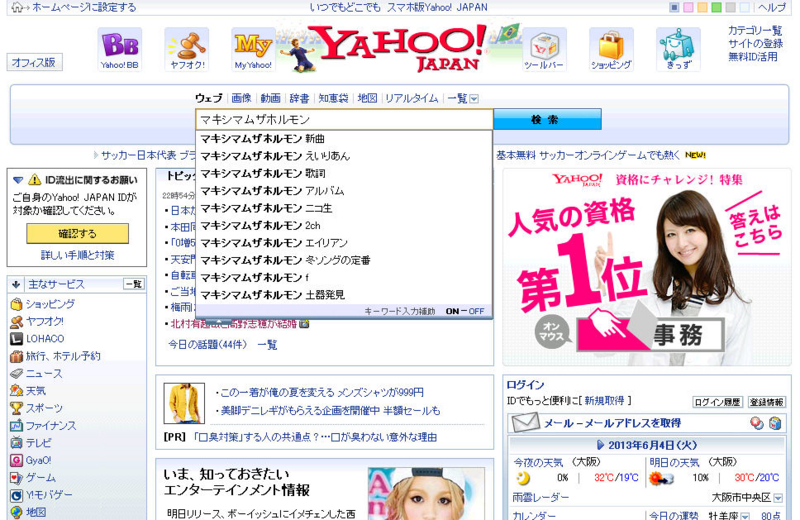Select the 知恵袋 search tab
This screenshot has width=800, height=520.
click(333, 98)
